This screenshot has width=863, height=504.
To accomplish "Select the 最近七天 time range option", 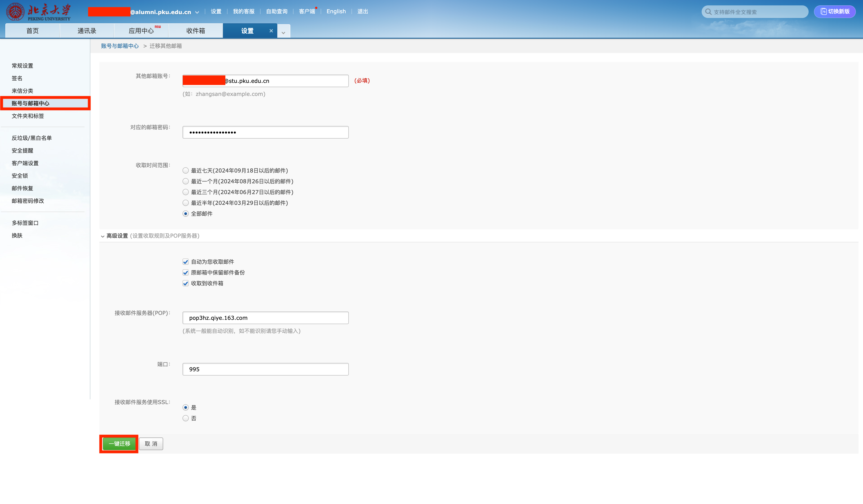I will click(185, 170).
